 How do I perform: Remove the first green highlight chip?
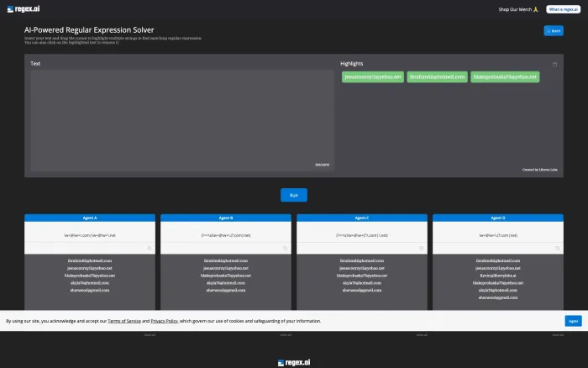point(373,77)
